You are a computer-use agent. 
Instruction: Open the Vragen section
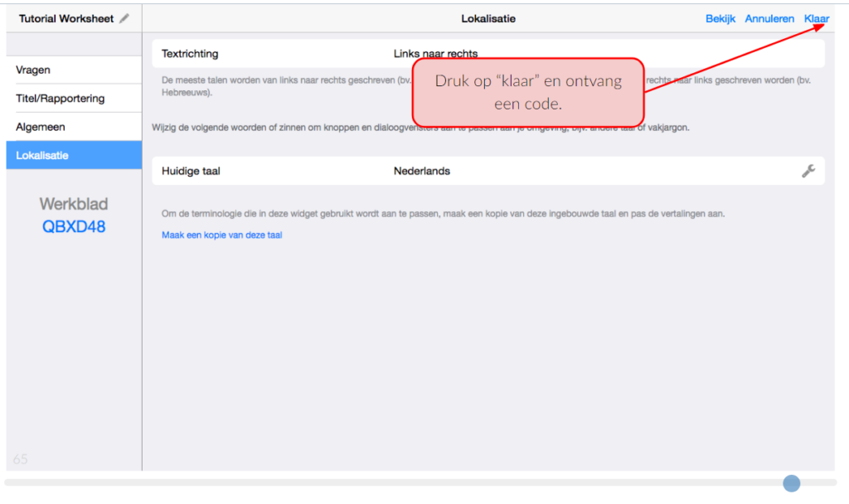[33, 70]
